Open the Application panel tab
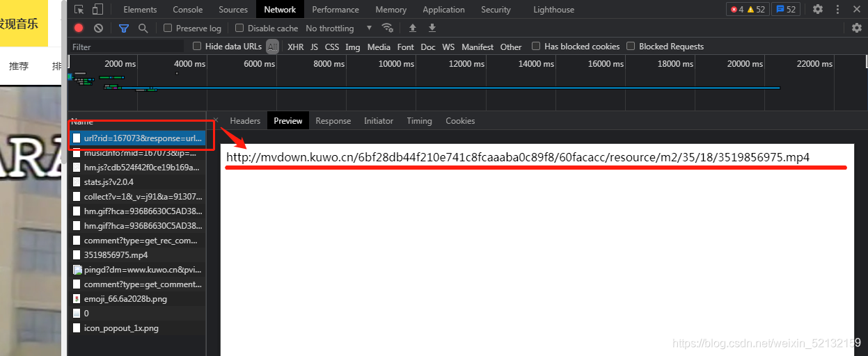Viewport: 868px width, 356px height. [x=443, y=9]
